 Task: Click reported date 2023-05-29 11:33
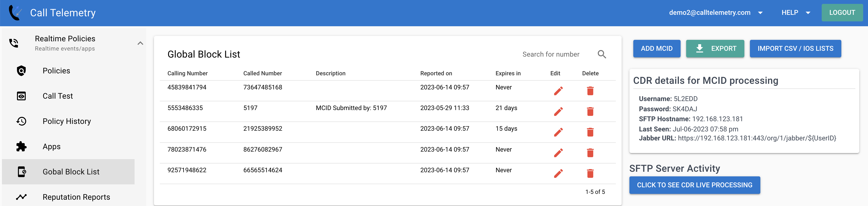[444, 108]
